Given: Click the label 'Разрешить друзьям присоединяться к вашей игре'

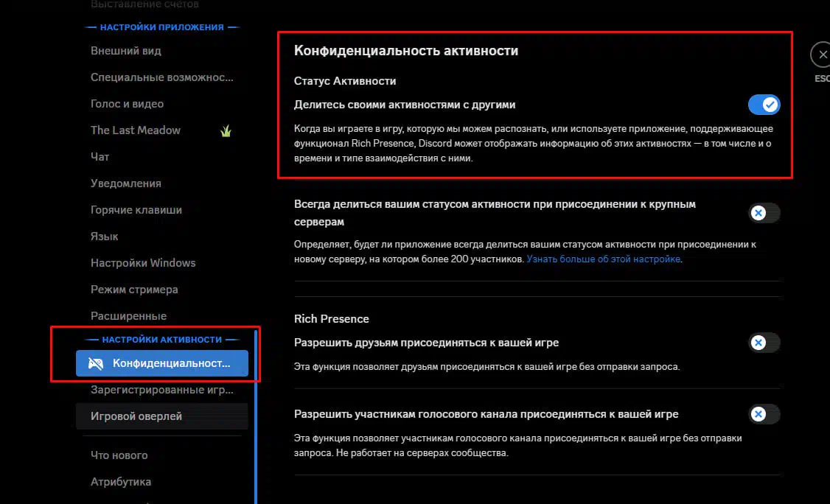Looking at the screenshot, I should [427, 343].
